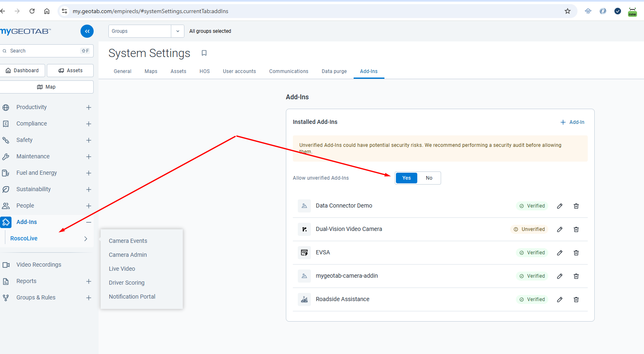644x354 pixels.
Task: Edit the Data Connector Demo add-in
Action: (559, 206)
